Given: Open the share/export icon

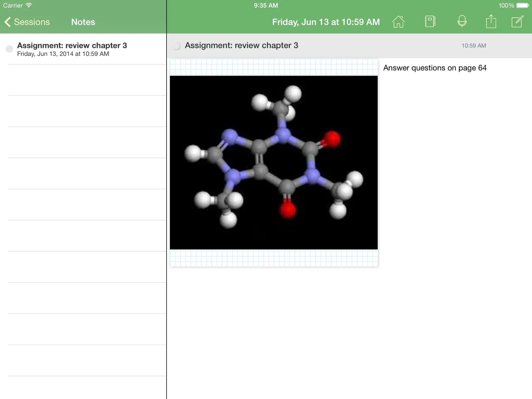Looking at the screenshot, I should pyautogui.click(x=491, y=22).
